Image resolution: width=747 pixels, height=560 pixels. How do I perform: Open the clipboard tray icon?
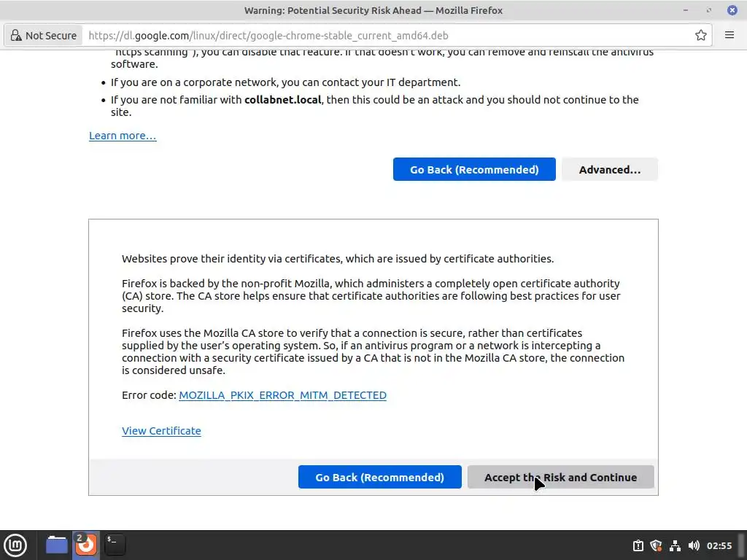[x=638, y=545]
